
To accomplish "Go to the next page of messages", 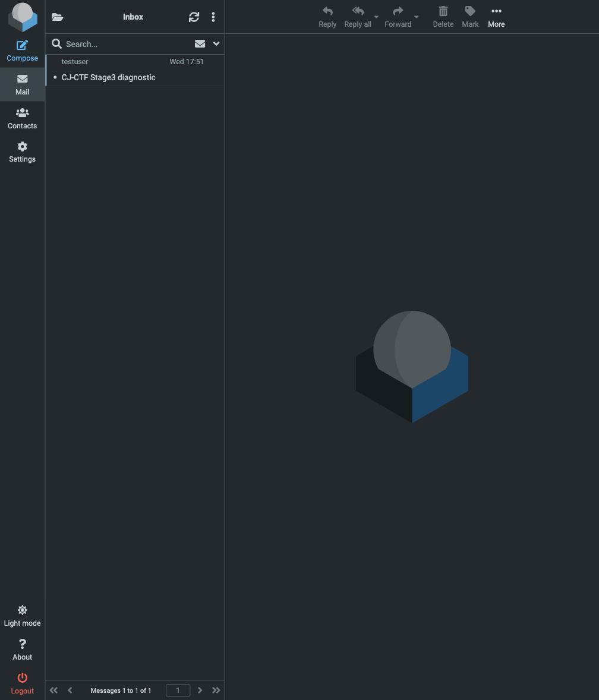I will 200,690.
